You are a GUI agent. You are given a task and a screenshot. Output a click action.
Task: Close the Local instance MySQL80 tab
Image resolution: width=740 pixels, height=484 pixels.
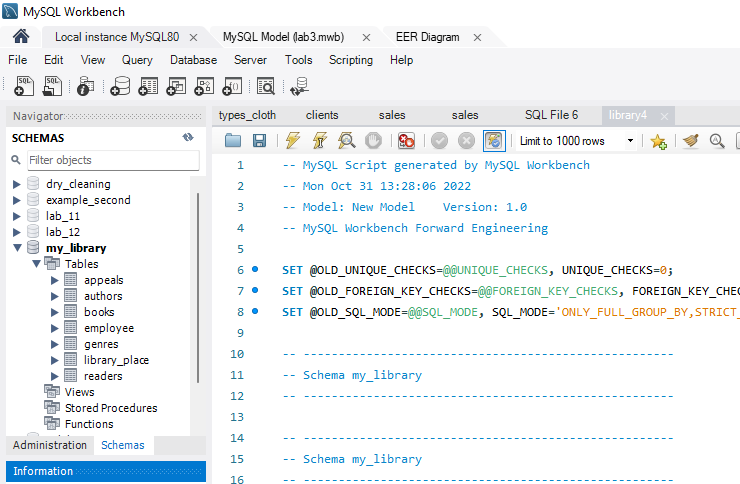(x=193, y=37)
